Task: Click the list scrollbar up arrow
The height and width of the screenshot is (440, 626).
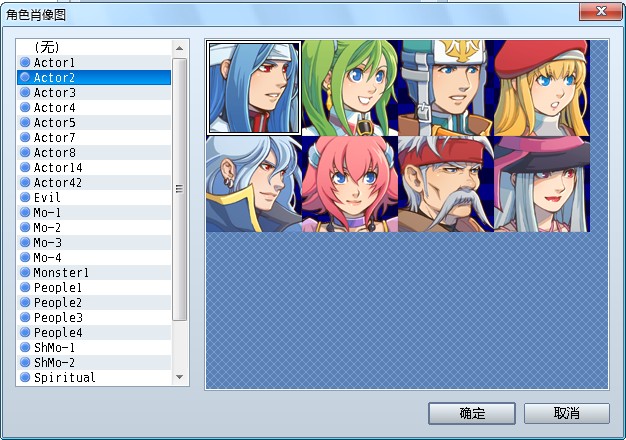Action: tap(180, 48)
